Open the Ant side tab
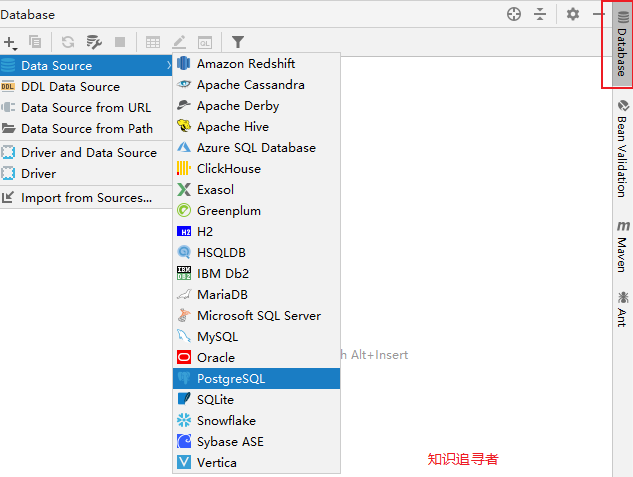 [622, 309]
